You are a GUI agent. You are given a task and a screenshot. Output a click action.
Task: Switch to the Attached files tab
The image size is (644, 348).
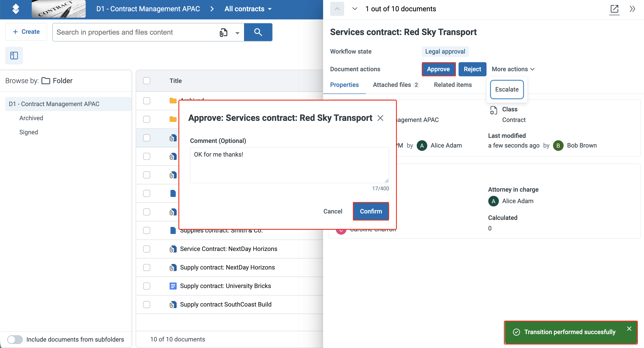point(396,85)
